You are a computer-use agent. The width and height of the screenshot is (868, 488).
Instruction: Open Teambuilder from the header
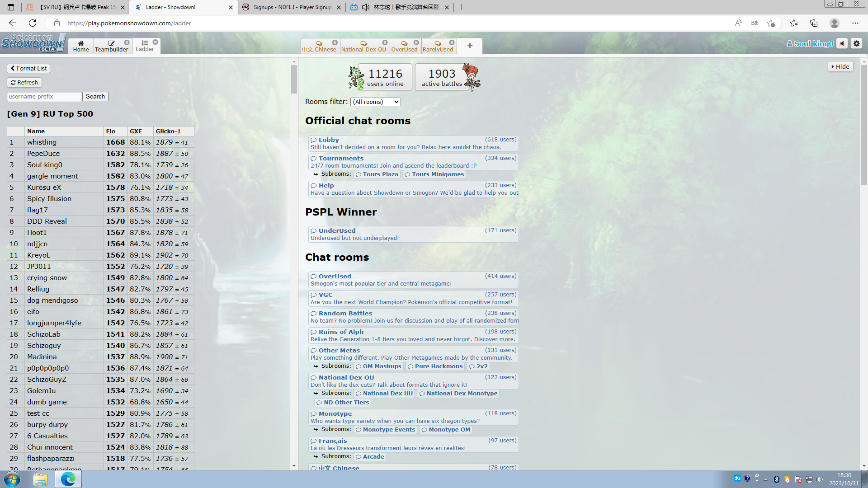coord(111,46)
